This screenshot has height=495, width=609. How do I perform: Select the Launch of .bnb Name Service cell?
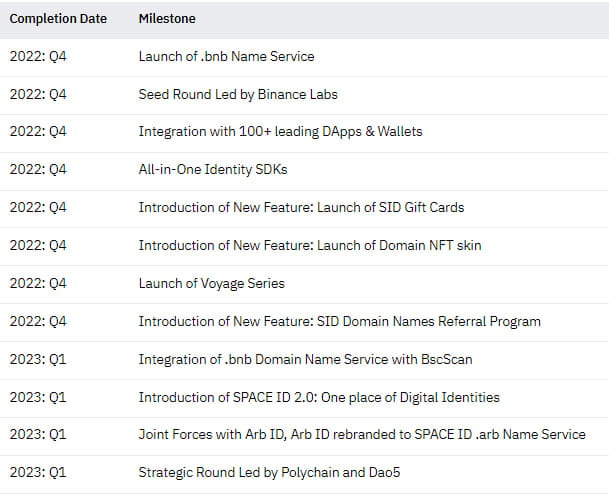(226, 56)
